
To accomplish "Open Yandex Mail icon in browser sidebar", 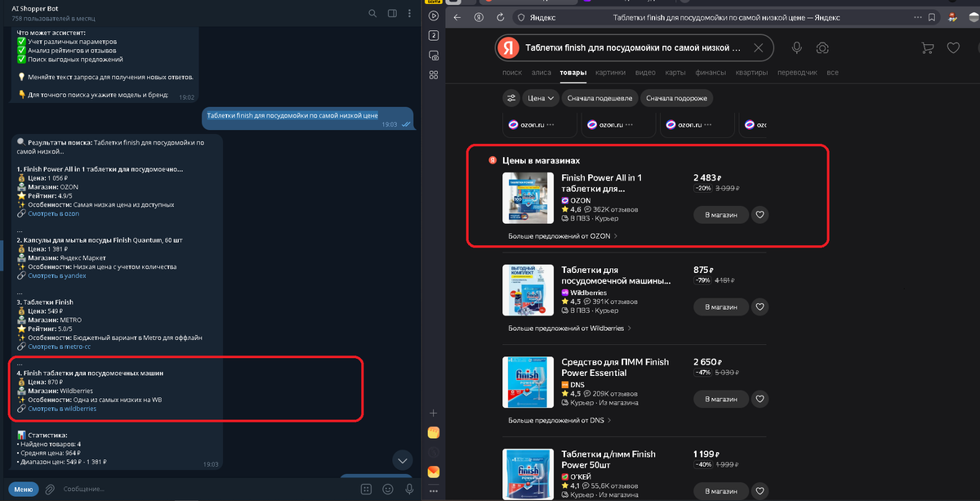I will click(x=434, y=472).
